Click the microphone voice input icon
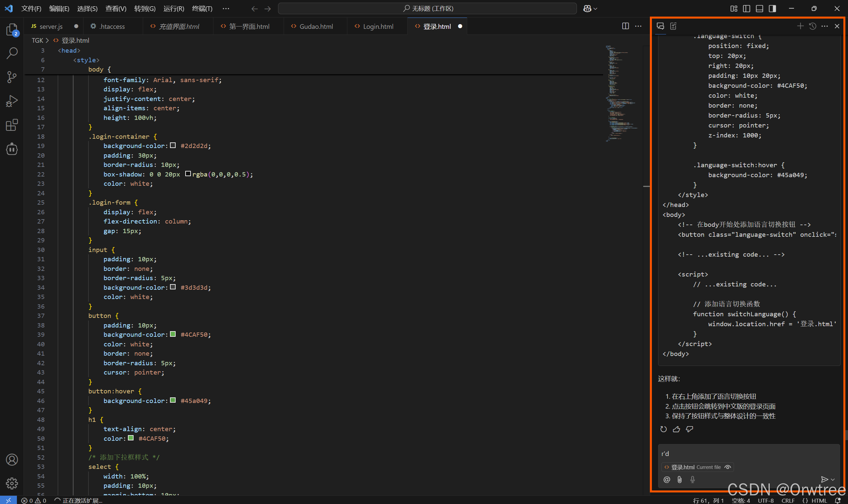 point(692,479)
